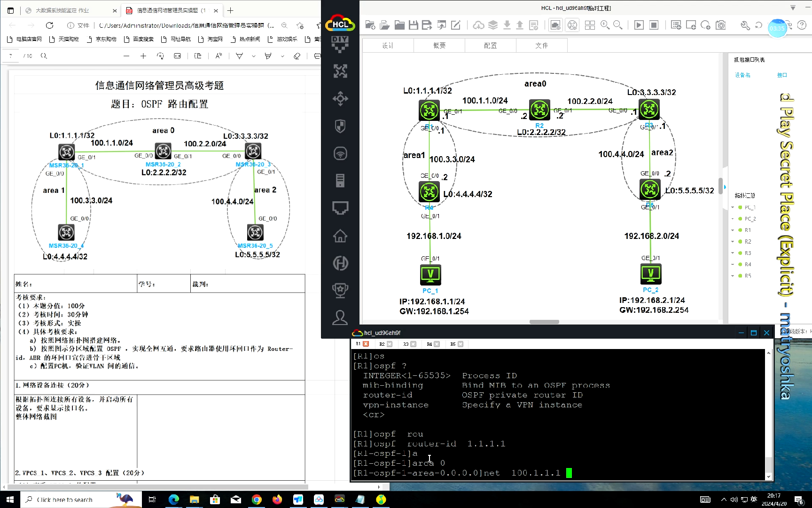Expand R2 in the topology list
The image size is (812, 508).
click(733, 242)
